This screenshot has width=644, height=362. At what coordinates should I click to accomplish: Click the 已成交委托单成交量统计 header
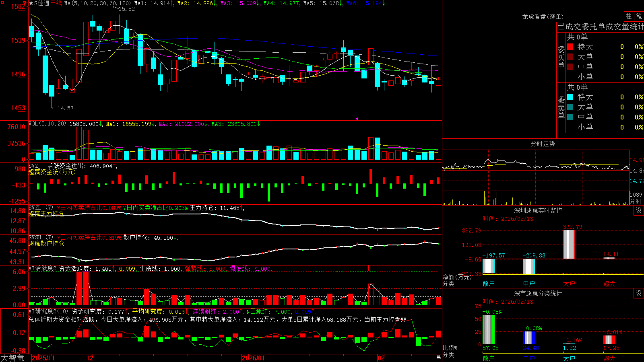[601, 27]
